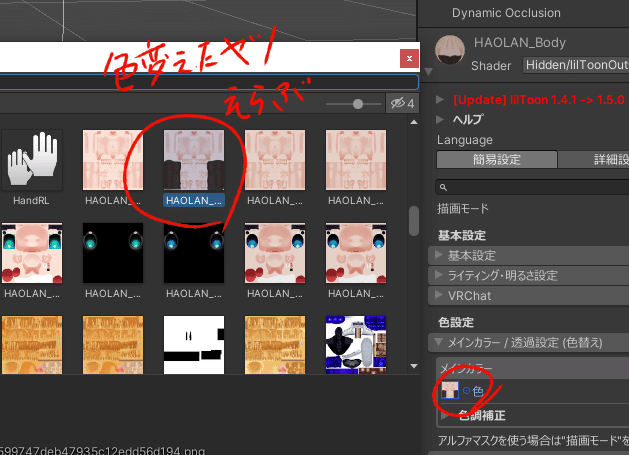Click the HAOLAN_Body material name
Viewport: 629px width, 455px height.
(x=519, y=43)
